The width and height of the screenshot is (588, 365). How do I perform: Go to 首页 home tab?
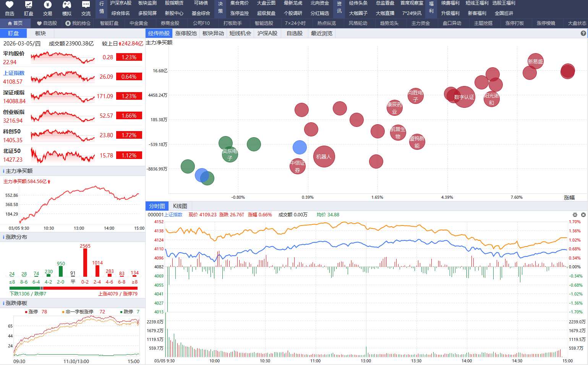click(15, 23)
